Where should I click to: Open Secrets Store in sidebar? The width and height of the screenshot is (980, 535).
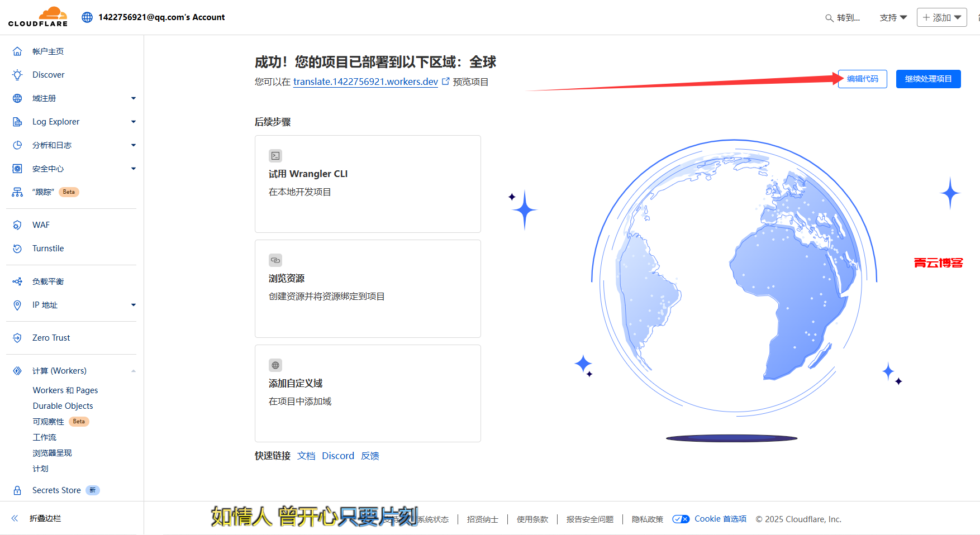tap(56, 490)
